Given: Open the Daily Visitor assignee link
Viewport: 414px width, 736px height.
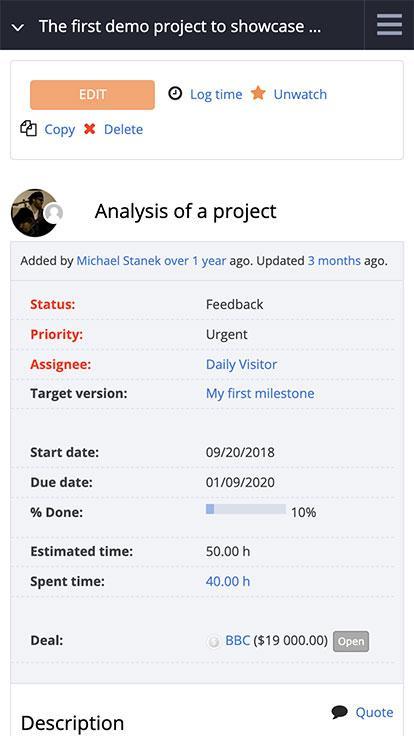Looking at the screenshot, I should click(241, 364).
